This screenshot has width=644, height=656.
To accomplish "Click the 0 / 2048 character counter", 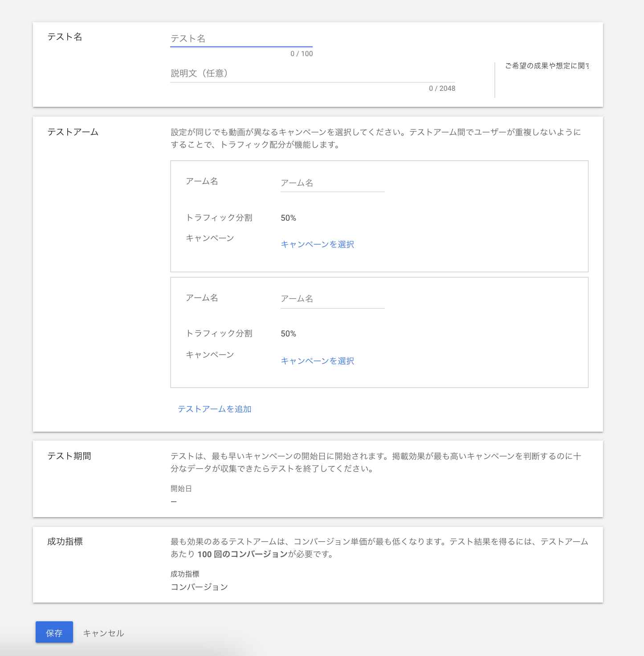I will click(442, 89).
